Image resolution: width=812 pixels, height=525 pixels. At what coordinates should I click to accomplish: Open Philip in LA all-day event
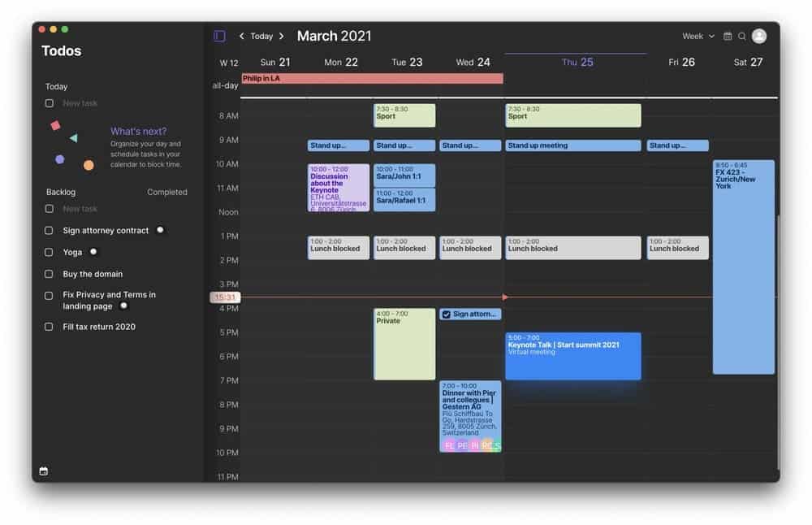[x=372, y=78]
